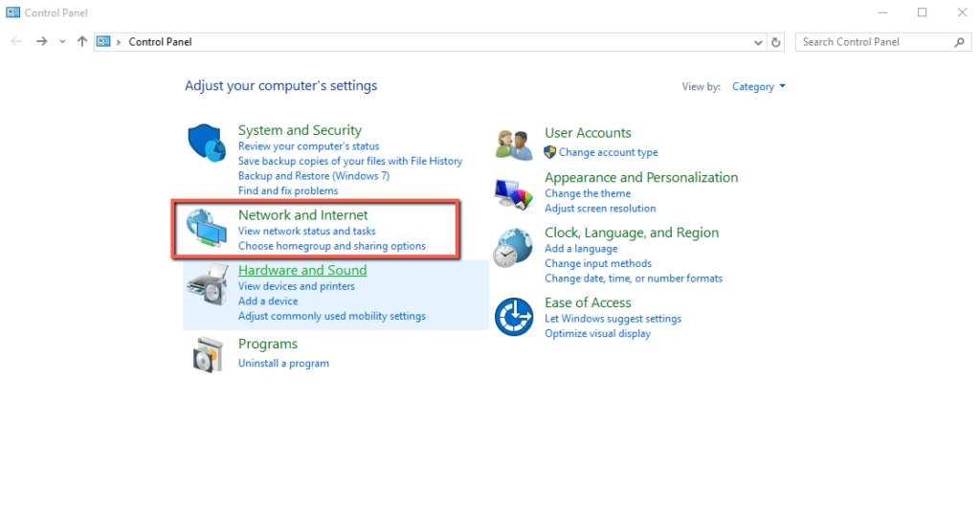Image resolution: width=980 pixels, height=513 pixels.
Task: Open the Ease of Access icon
Action: (x=514, y=317)
